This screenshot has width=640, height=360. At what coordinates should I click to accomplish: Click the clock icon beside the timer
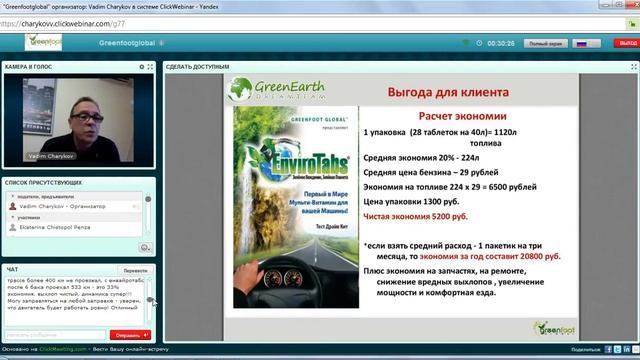click(x=479, y=43)
